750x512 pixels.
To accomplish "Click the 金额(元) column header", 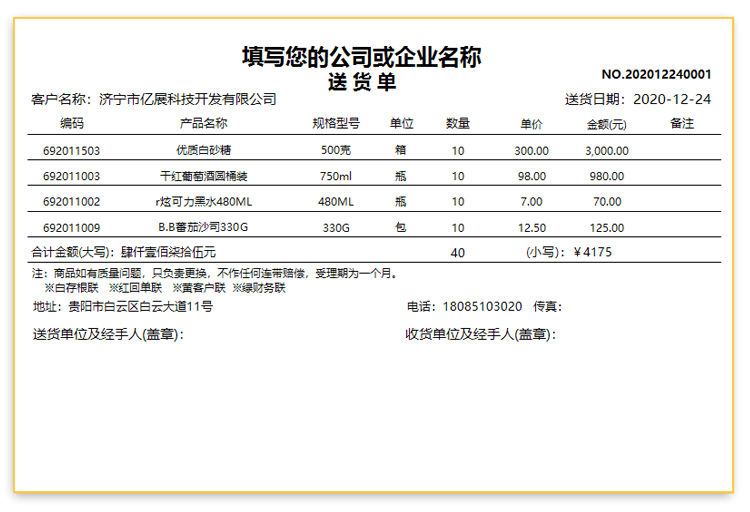I will coord(607,124).
